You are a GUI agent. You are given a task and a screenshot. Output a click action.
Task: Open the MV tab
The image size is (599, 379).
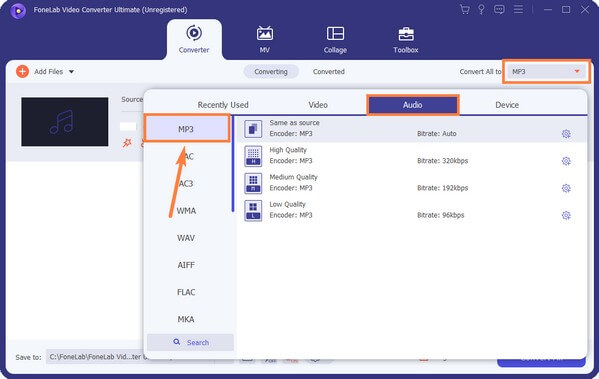coord(264,39)
